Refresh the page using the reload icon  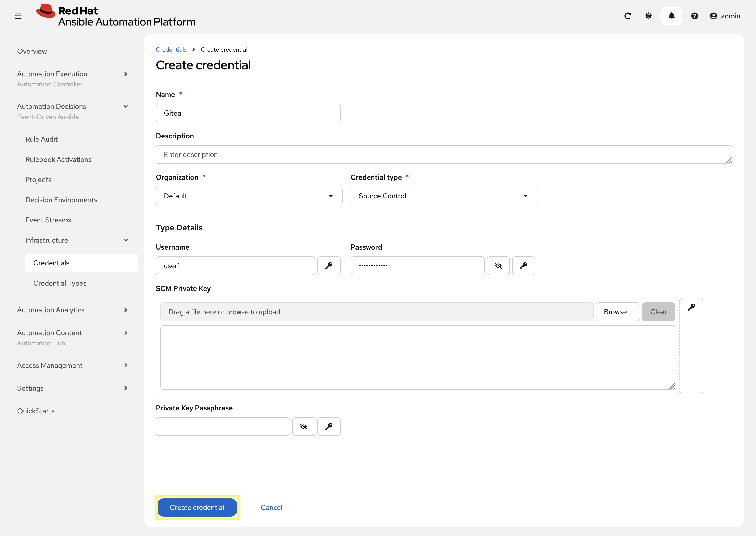[628, 15]
